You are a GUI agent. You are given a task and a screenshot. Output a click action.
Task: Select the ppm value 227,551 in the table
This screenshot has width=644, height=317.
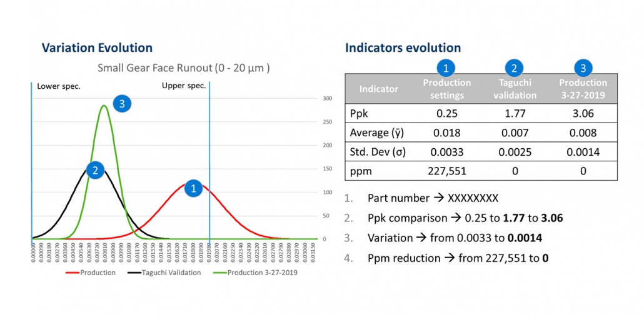pyautogui.click(x=446, y=171)
